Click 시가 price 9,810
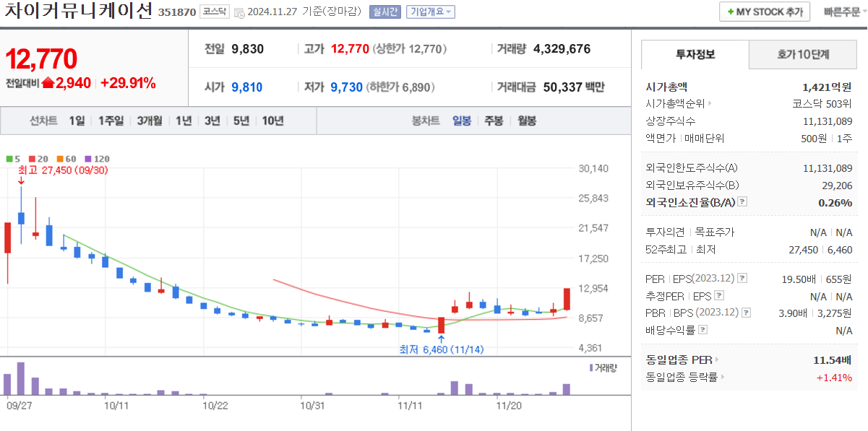 pos(247,87)
